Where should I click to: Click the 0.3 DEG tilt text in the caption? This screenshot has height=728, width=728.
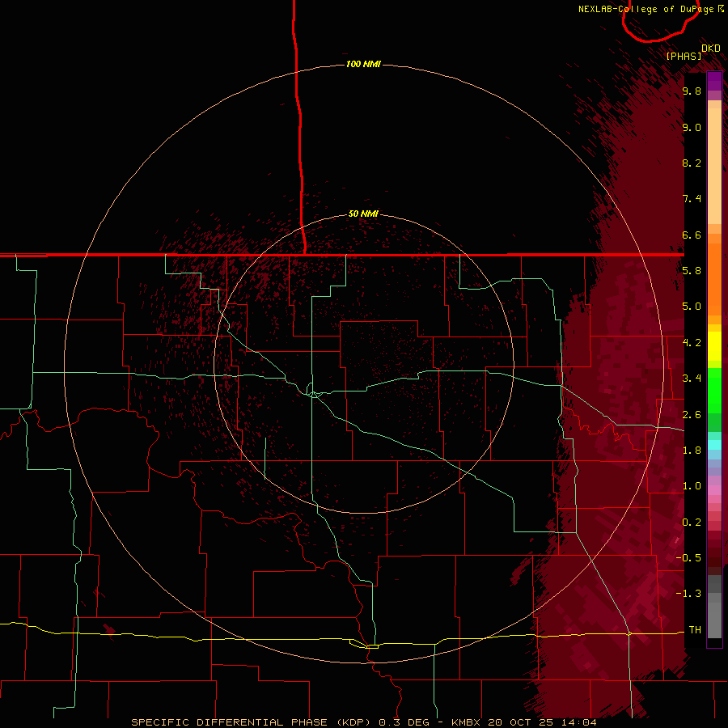click(404, 722)
